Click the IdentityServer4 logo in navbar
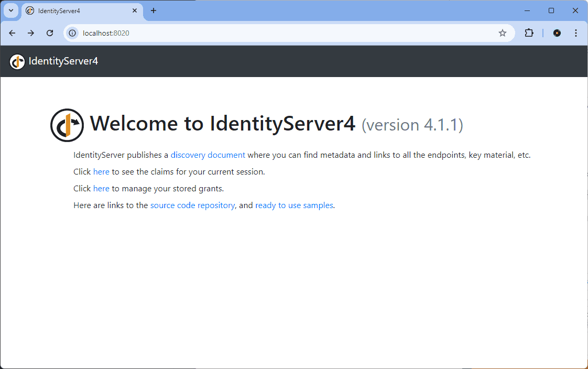 point(17,61)
